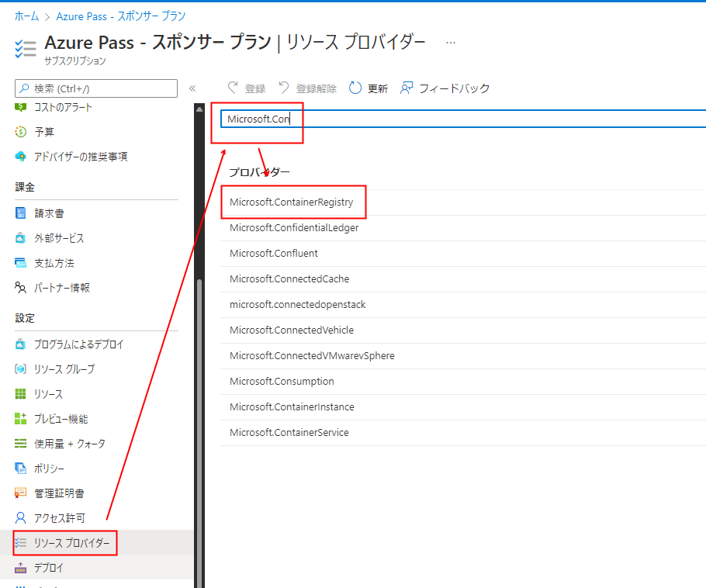The height and width of the screenshot is (588, 706).
Task: Click the refresh (更新) circular arrow icon
Action: [x=355, y=88]
